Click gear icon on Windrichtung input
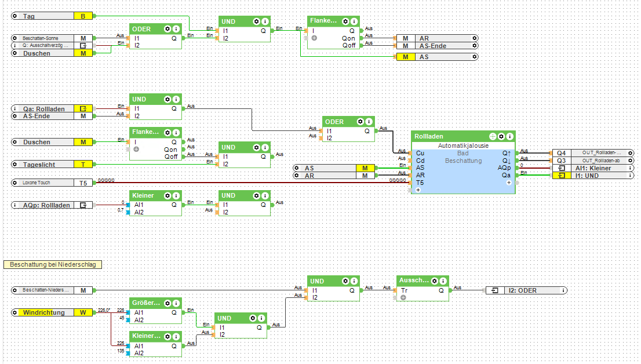Image resolution: width=641 pixels, height=364 pixels. [x=14, y=312]
